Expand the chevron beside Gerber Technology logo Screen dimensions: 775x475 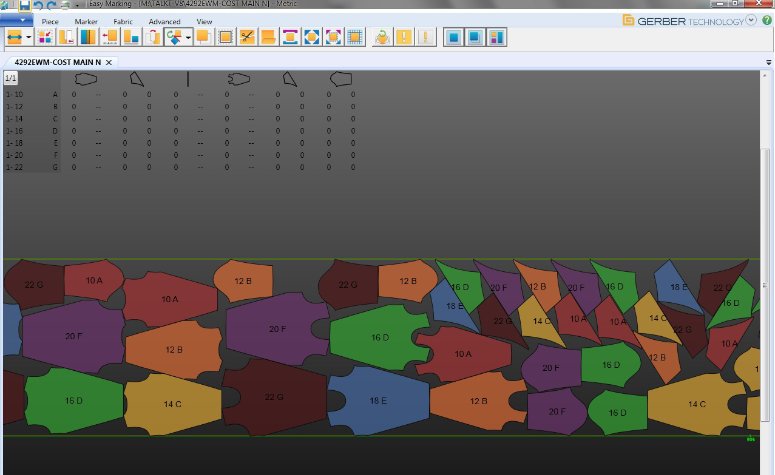(751, 20)
